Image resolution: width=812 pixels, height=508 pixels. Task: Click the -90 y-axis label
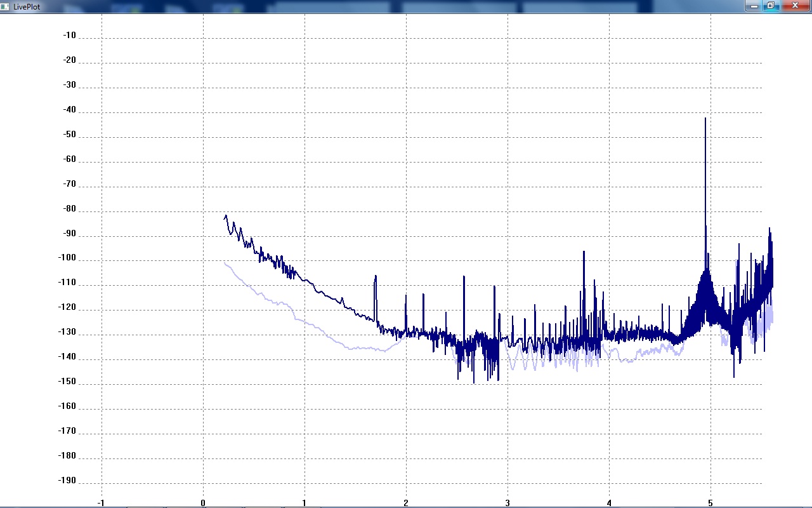tap(70, 234)
